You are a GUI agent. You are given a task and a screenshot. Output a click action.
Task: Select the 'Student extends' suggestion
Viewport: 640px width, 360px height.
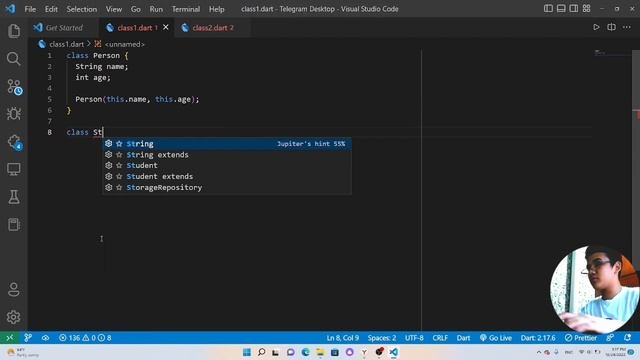227,176
